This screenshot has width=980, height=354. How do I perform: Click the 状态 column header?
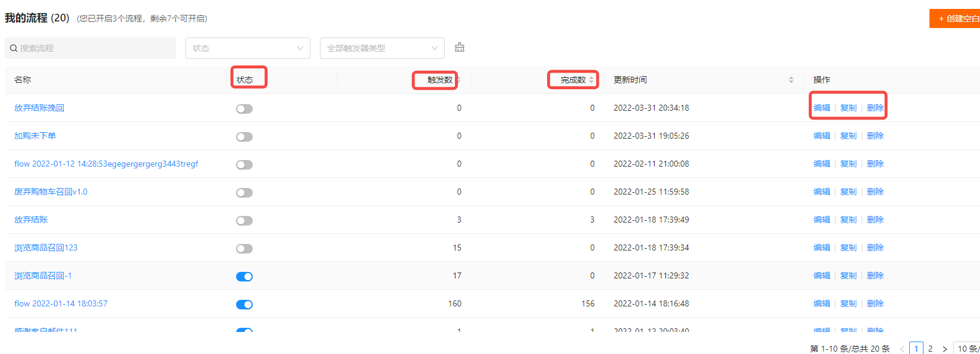244,80
